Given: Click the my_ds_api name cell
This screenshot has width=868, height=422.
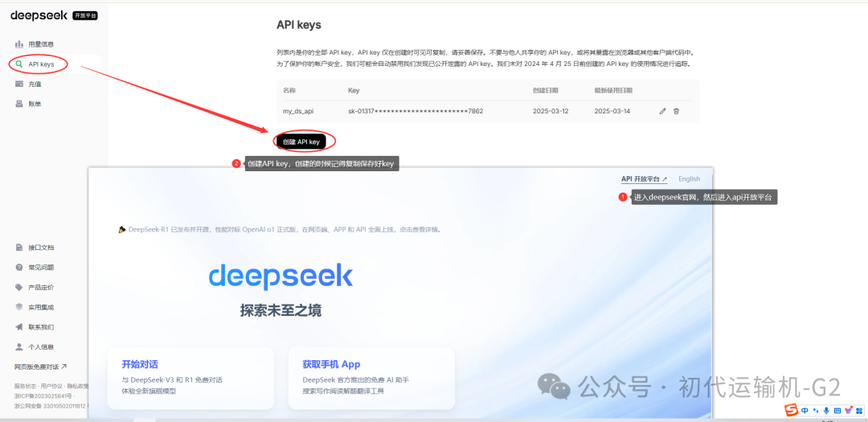Looking at the screenshot, I should [298, 111].
